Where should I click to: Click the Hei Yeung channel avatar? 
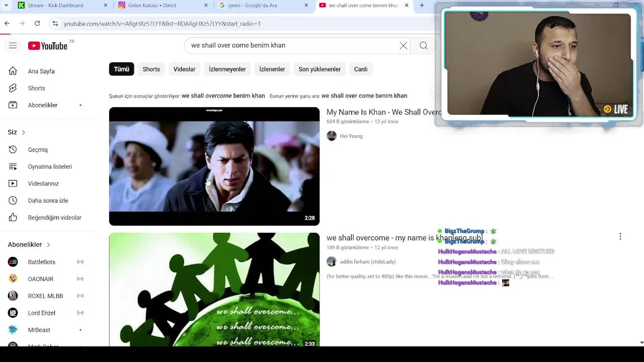[332, 136]
